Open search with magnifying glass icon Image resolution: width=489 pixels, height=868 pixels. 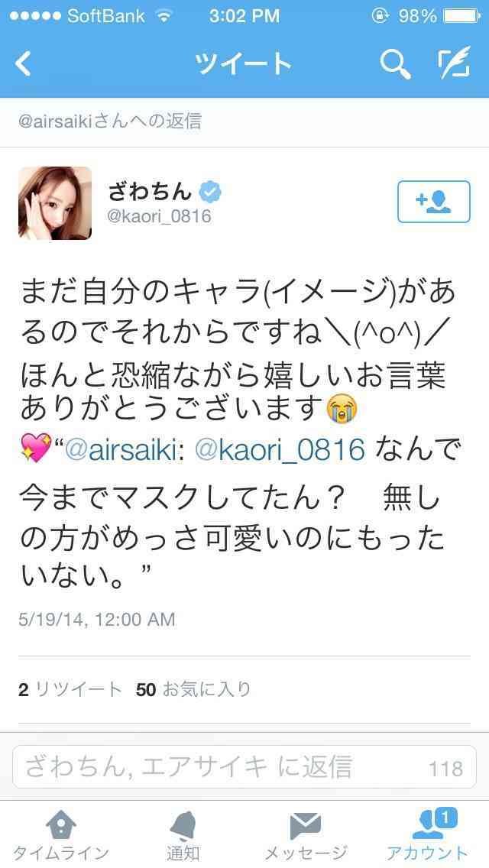(x=396, y=64)
